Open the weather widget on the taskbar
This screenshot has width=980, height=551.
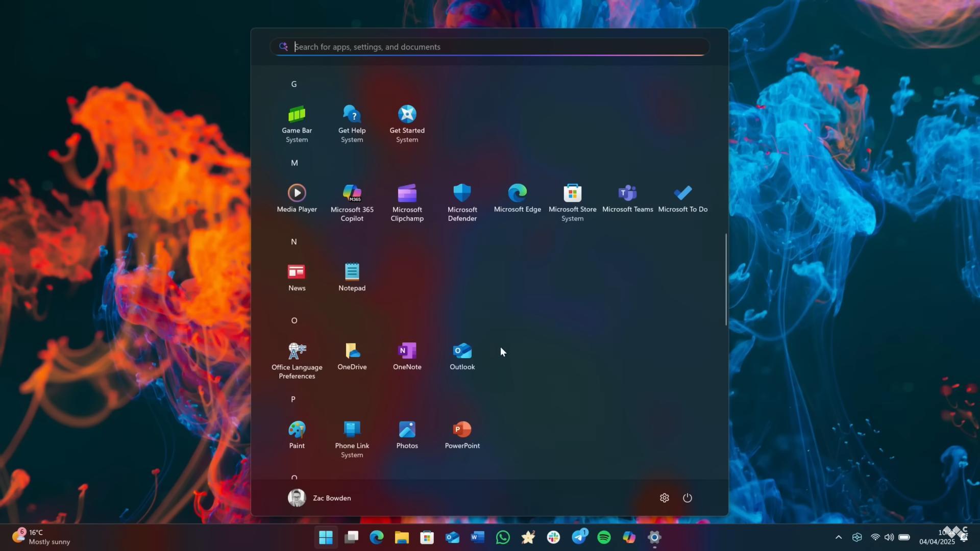(x=41, y=537)
